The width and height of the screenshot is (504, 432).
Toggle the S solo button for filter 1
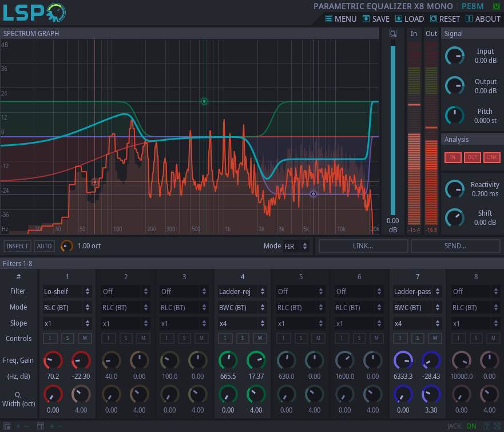tap(68, 338)
